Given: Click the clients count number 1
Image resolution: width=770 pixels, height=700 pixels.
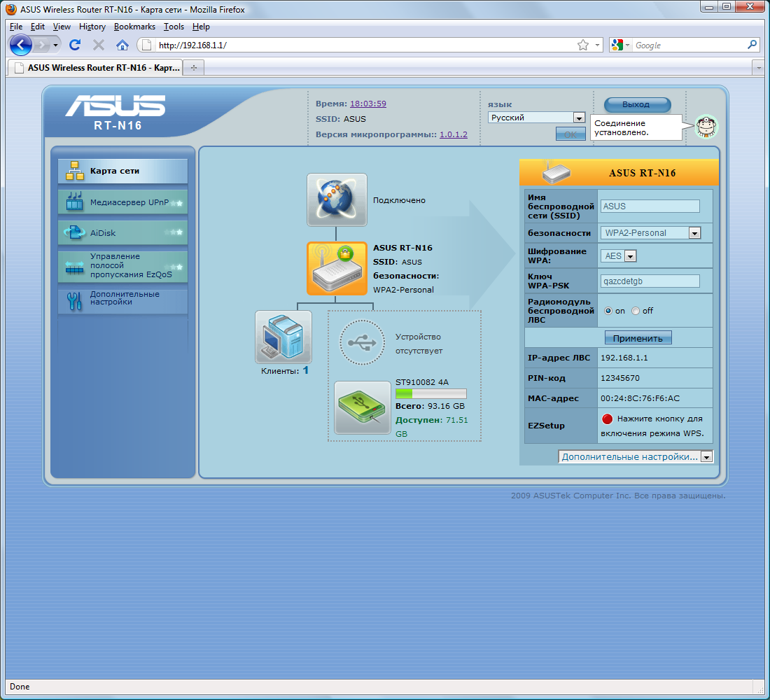Looking at the screenshot, I should click(305, 370).
